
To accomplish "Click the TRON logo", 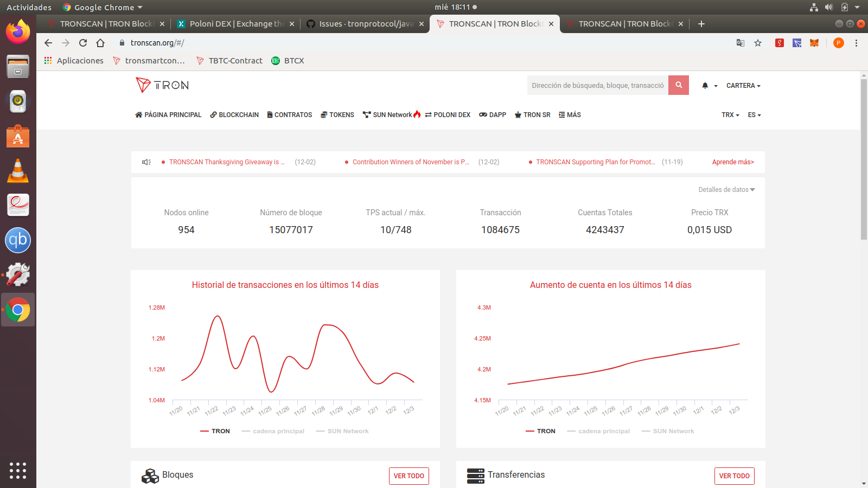I will [x=162, y=85].
